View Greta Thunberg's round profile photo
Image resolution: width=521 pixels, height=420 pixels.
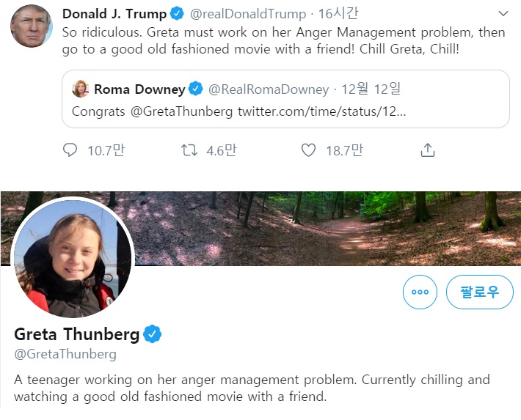[x=73, y=259]
